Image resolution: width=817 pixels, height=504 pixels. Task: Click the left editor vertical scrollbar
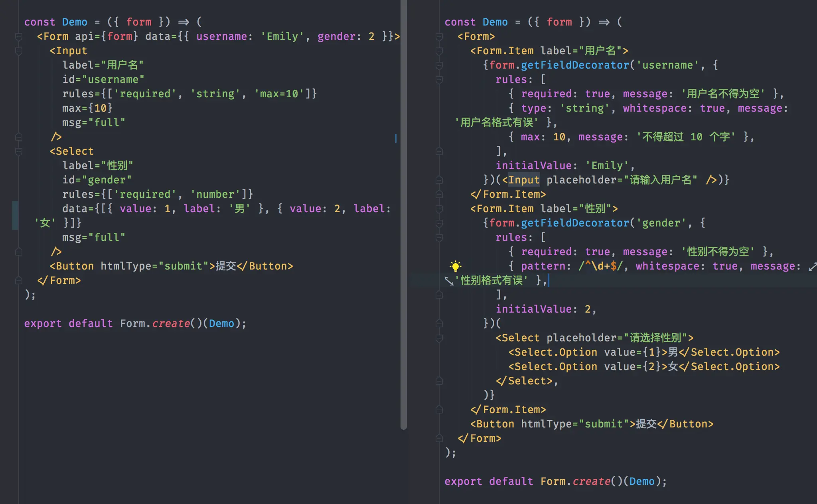[403, 215]
